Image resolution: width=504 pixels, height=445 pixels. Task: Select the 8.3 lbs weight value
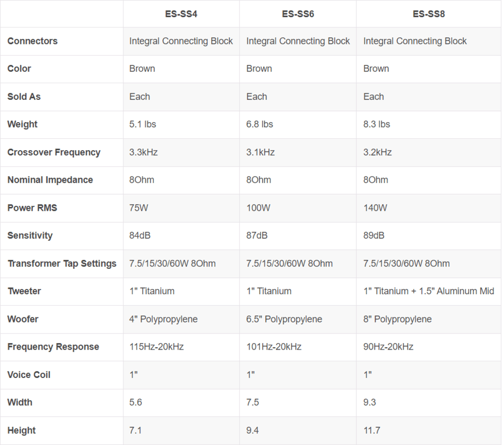click(376, 124)
